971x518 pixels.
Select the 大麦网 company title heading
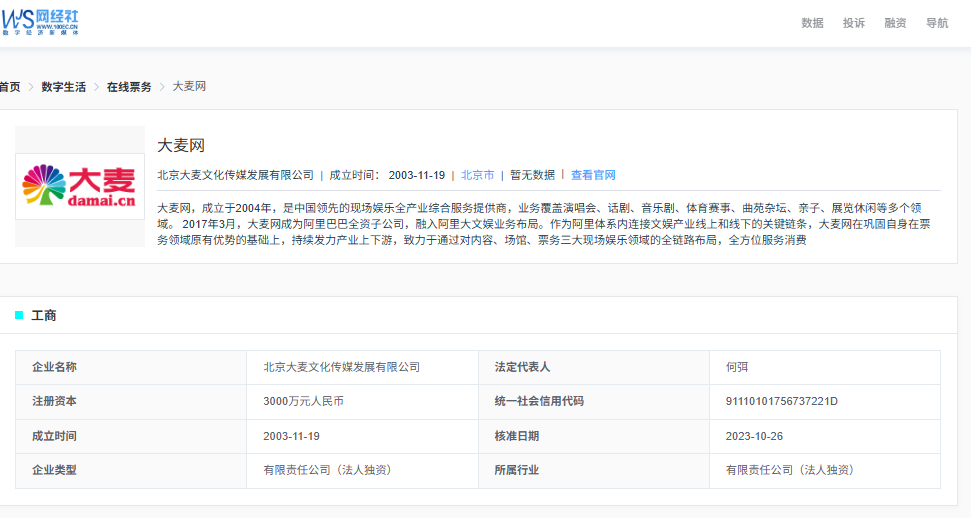[x=181, y=146]
